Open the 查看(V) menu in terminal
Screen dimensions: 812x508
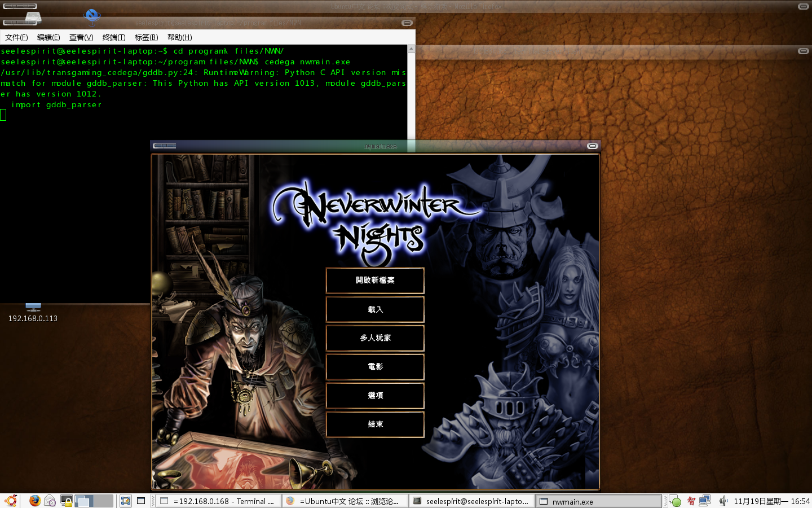[x=81, y=37]
